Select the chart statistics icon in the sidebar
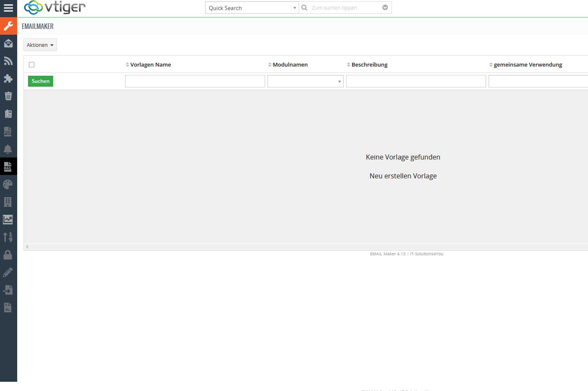588x391 pixels. (x=8, y=219)
